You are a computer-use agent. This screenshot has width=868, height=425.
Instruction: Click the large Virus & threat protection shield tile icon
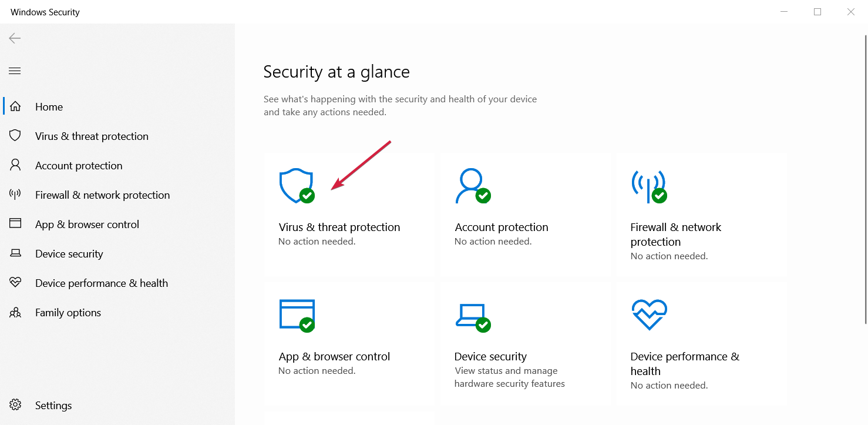pyautogui.click(x=297, y=186)
